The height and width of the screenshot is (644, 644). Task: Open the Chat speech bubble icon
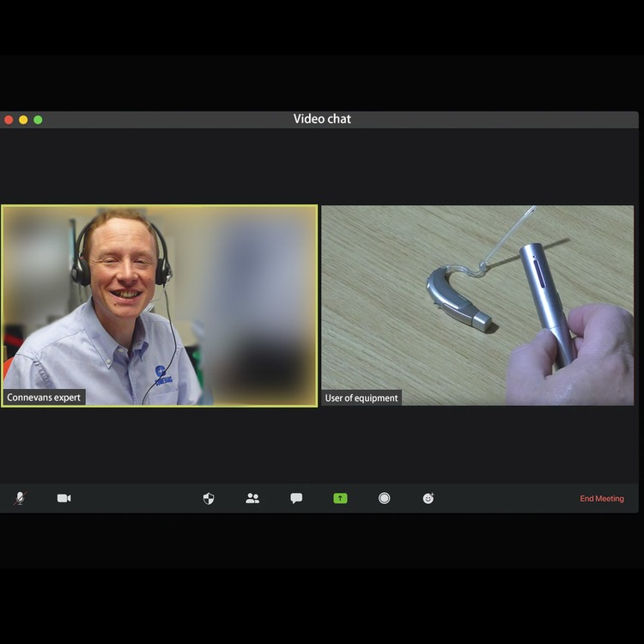(x=296, y=498)
